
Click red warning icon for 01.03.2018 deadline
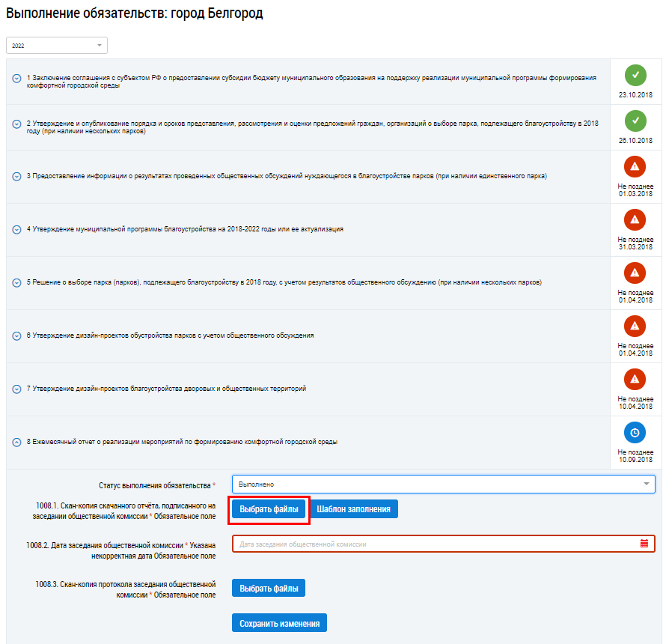click(635, 166)
